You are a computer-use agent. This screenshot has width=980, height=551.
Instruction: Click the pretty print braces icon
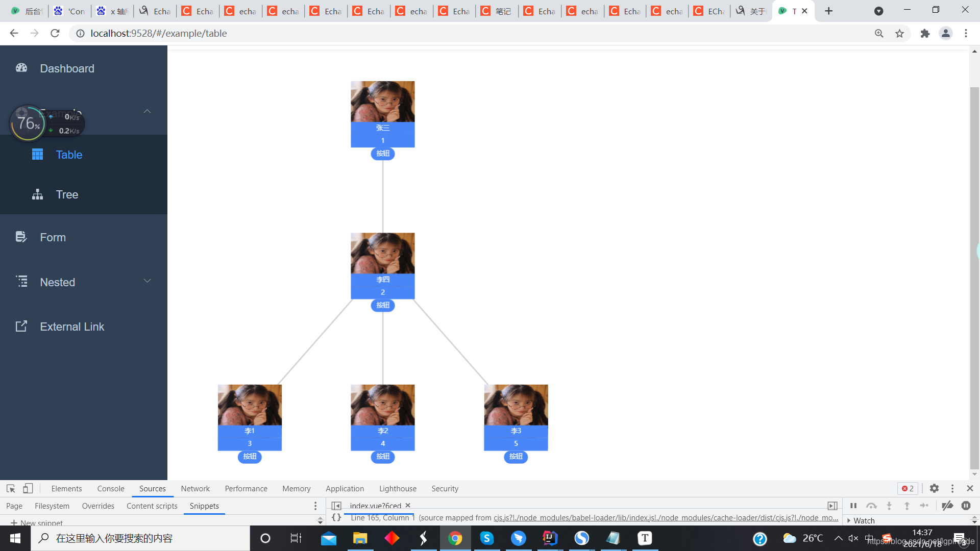click(x=336, y=517)
